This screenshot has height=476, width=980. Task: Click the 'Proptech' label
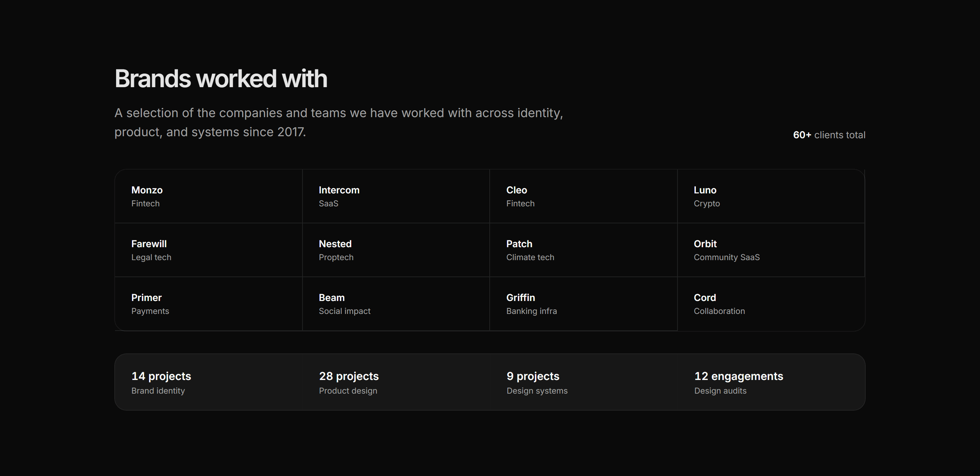pyautogui.click(x=336, y=257)
